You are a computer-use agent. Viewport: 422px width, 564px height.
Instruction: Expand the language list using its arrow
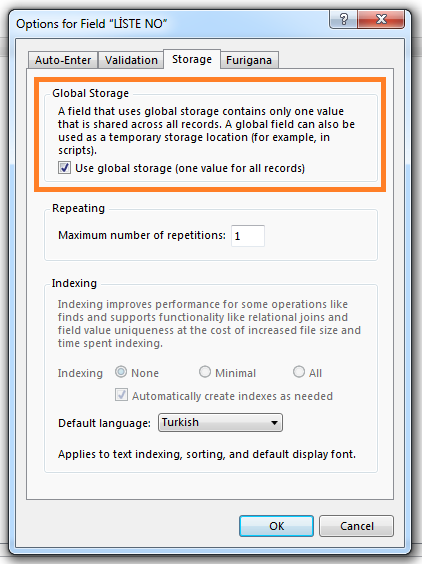coord(274,423)
